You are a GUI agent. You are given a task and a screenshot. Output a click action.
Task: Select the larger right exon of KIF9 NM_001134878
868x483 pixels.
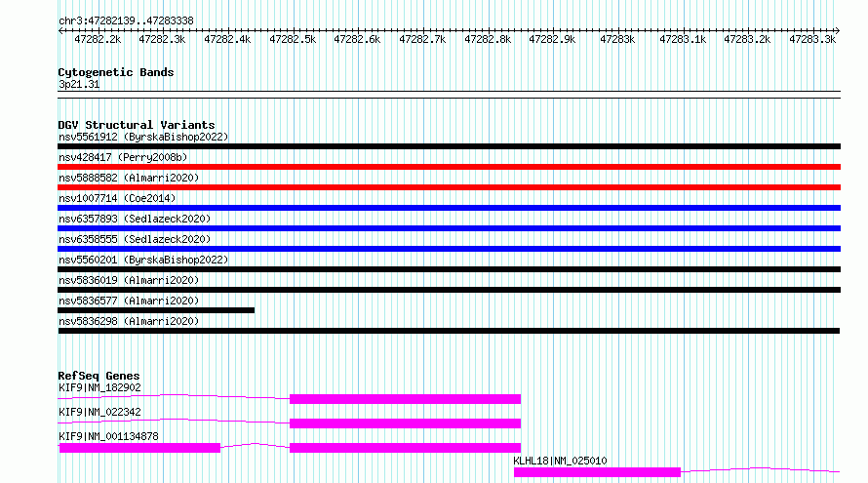tap(405, 448)
